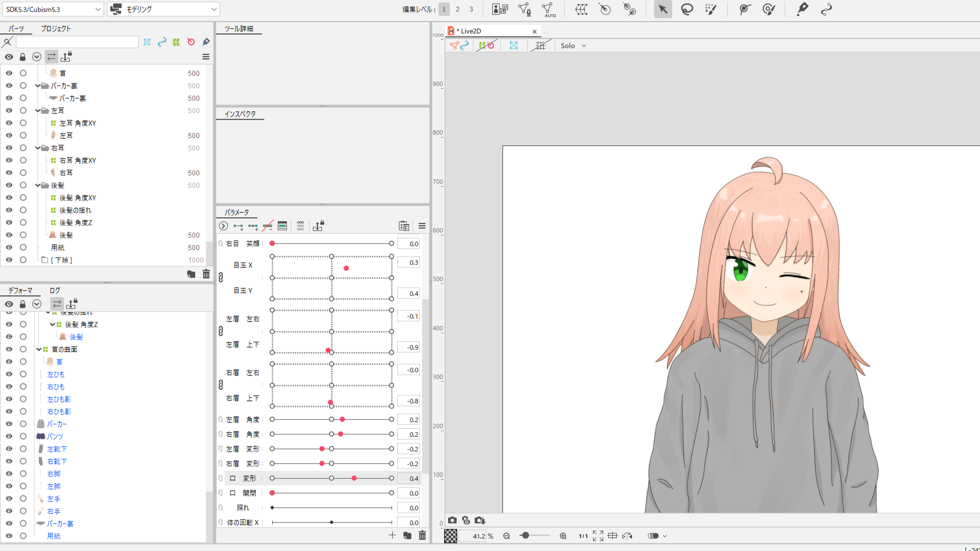
Task: Set edit level to 1
Action: [x=444, y=9]
